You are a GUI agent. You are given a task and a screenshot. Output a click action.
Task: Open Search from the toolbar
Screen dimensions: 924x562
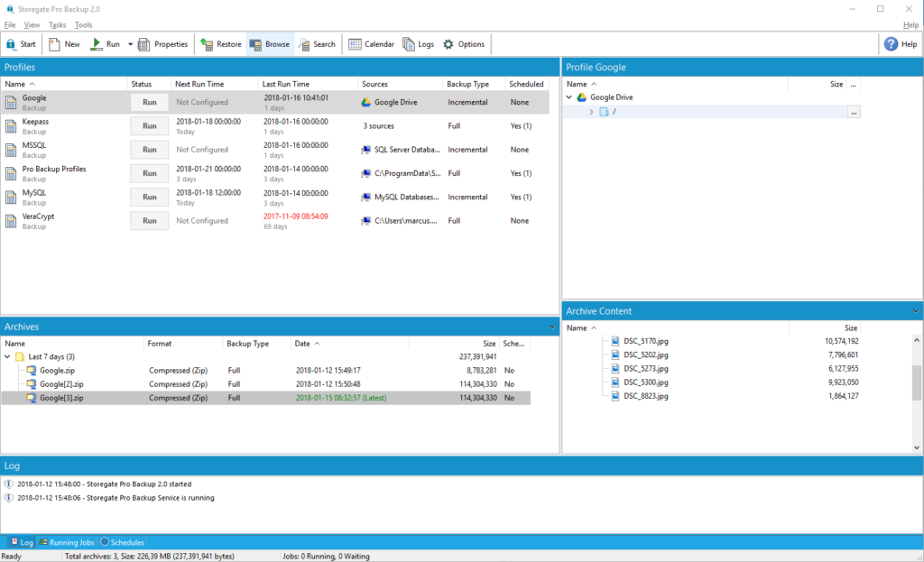[x=316, y=44]
